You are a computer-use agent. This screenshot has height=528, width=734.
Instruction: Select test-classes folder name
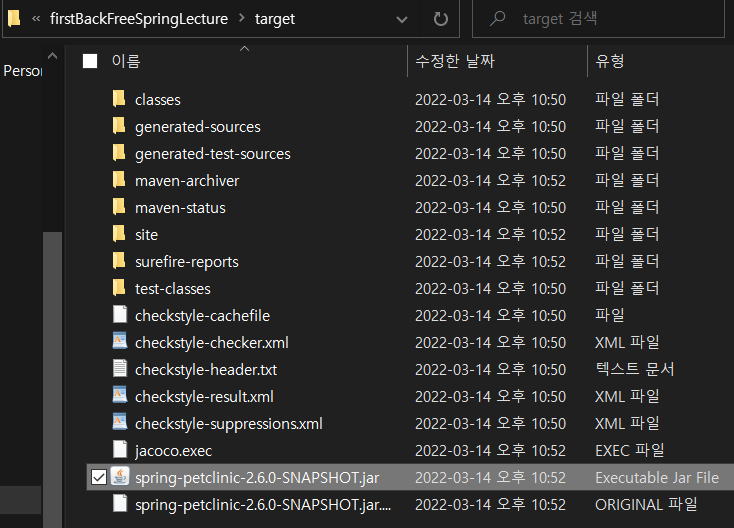tap(173, 289)
